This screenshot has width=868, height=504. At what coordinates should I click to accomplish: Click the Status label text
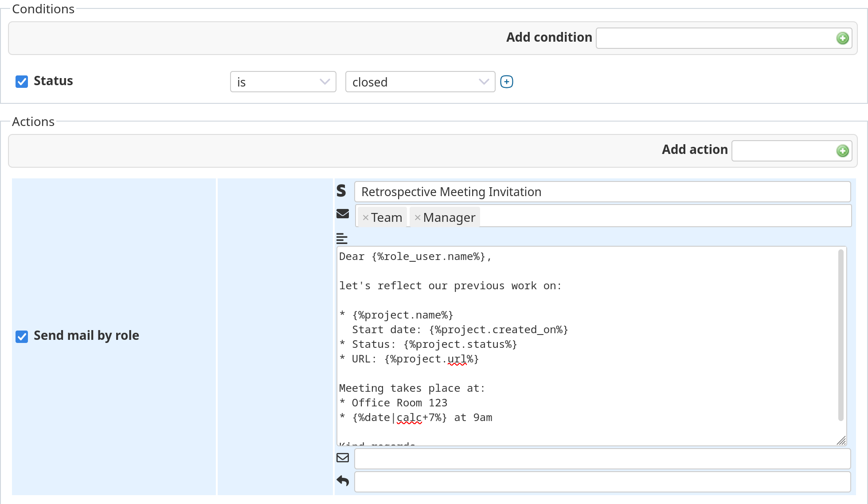53,81
